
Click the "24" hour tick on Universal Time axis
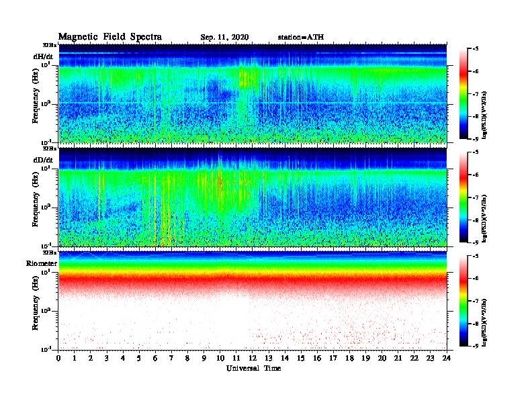pyautogui.click(x=447, y=358)
